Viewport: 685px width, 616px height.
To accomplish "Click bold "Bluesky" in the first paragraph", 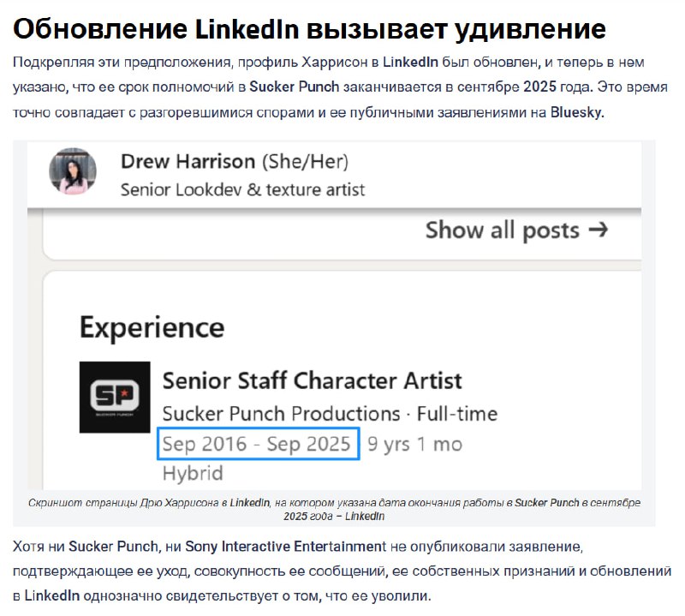I will coord(577,112).
